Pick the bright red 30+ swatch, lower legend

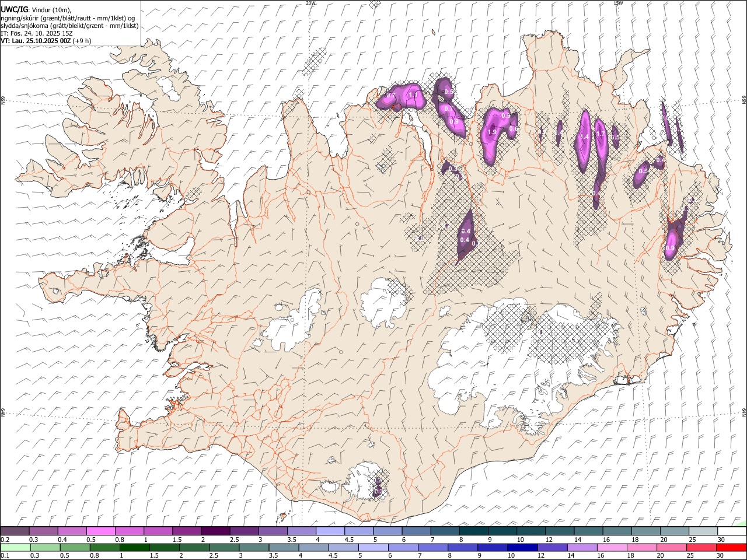click(731, 548)
